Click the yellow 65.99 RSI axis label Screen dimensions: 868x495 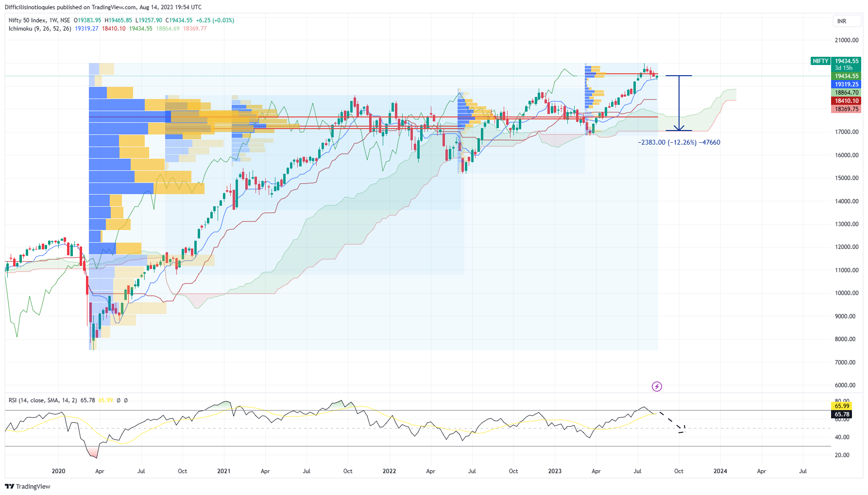point(842,406)
